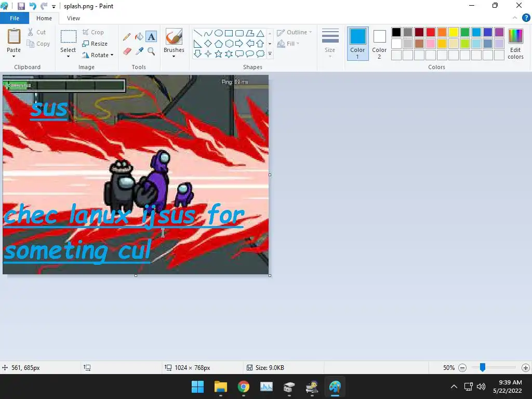Open Customize Quick Access Toolbar arrow

pos(54,6)
